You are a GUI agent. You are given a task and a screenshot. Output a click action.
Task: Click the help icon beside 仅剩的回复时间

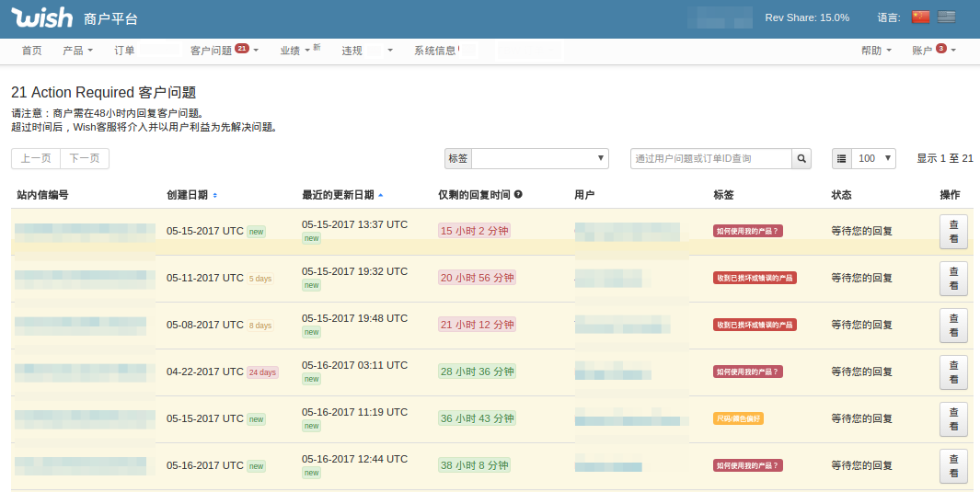[x=518, y=195]
